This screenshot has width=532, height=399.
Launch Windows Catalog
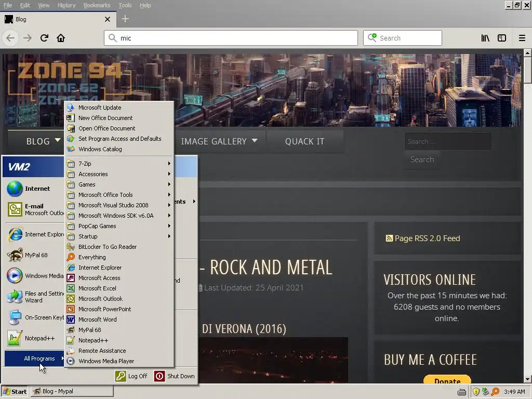tap(119, 149)
